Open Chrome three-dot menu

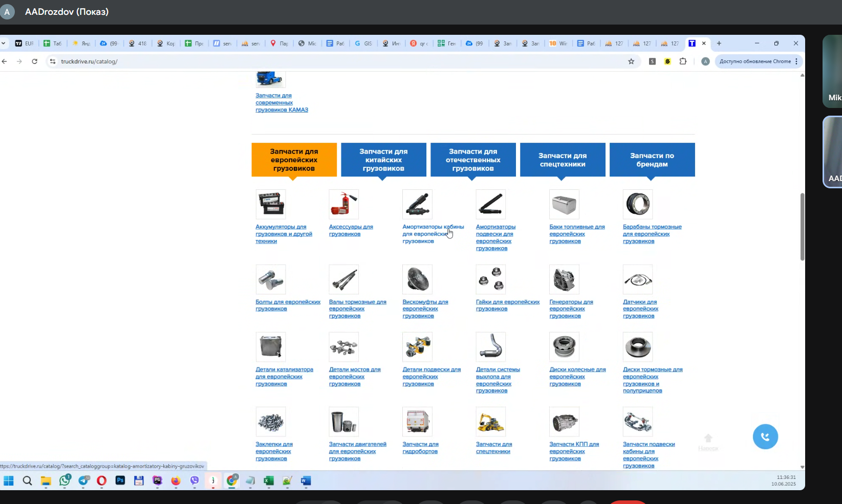point(796,61)
